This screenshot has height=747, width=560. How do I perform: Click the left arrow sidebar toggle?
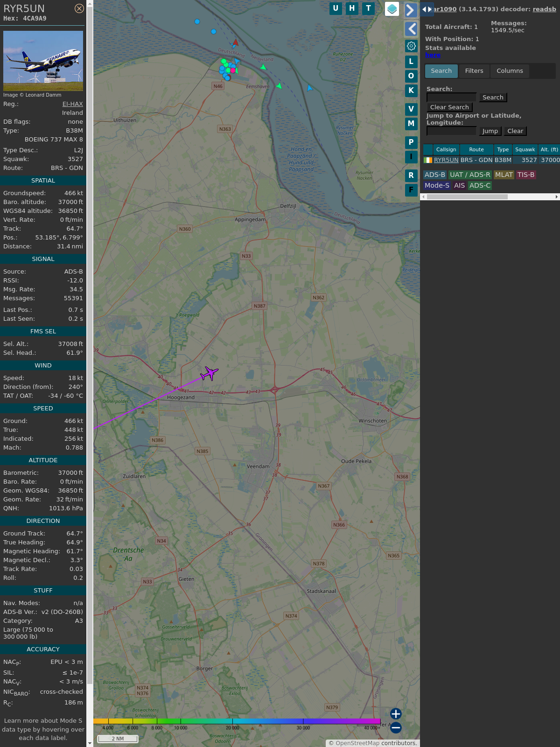click(411, 29)
